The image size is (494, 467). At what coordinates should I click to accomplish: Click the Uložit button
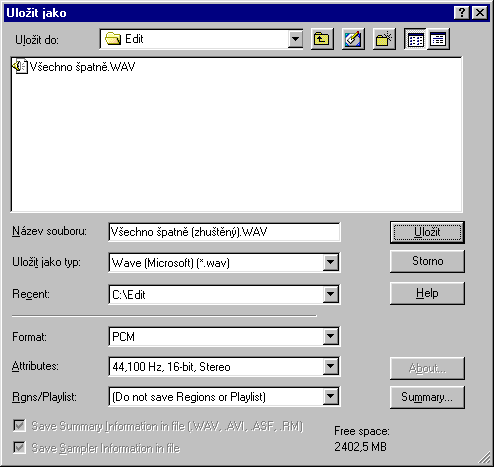click(427, 232)
